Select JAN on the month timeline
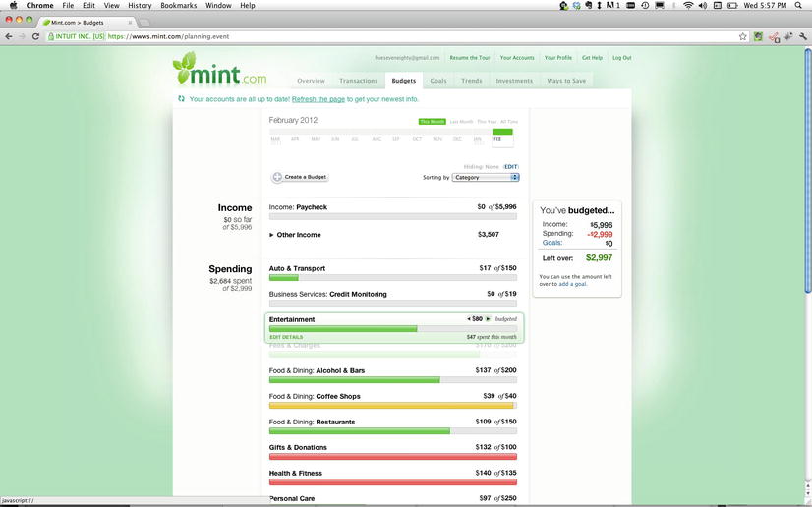812x507 pixels. (478, 139)
